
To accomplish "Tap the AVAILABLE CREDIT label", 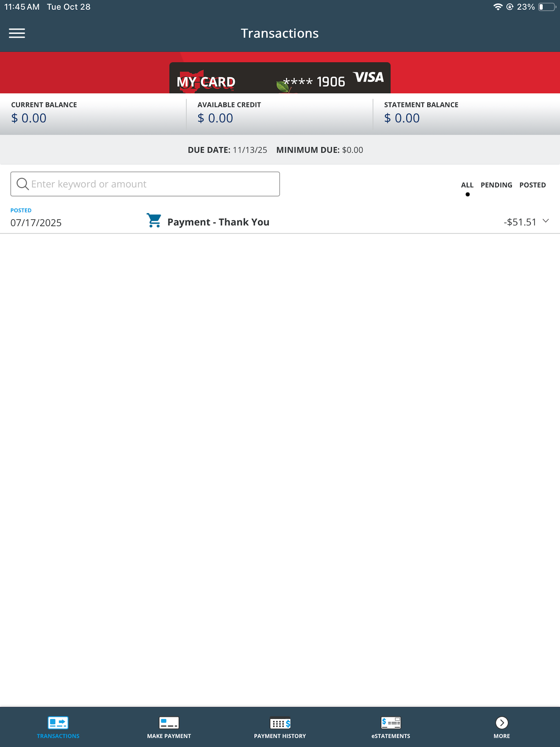I will pyautogui.click(x=229, y=105).
